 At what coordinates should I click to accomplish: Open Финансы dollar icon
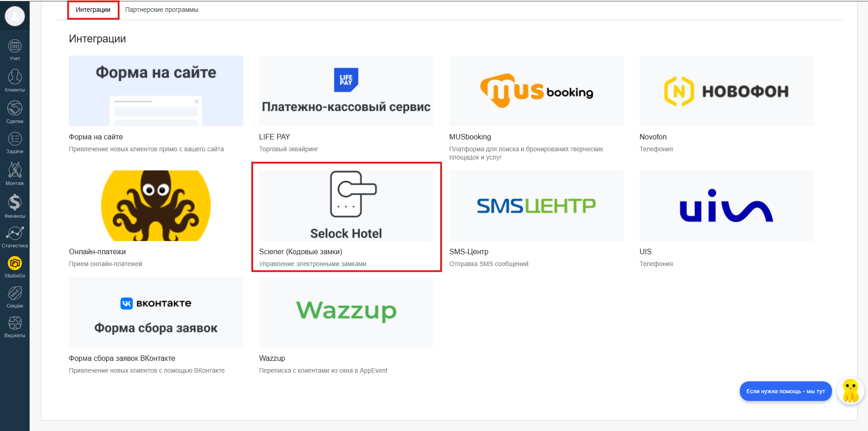pyautogui.click(x=15, y=202)
